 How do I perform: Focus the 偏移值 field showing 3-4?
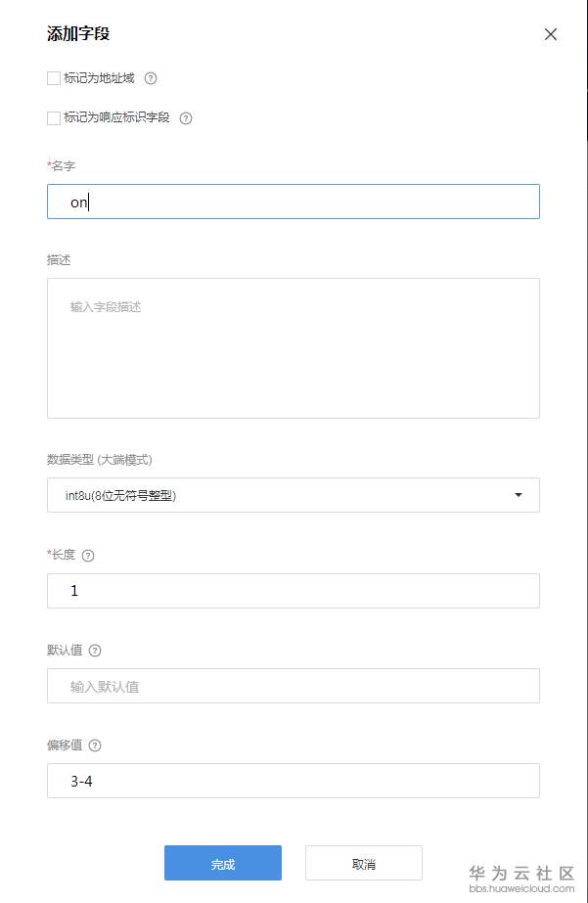pos(294,781)
